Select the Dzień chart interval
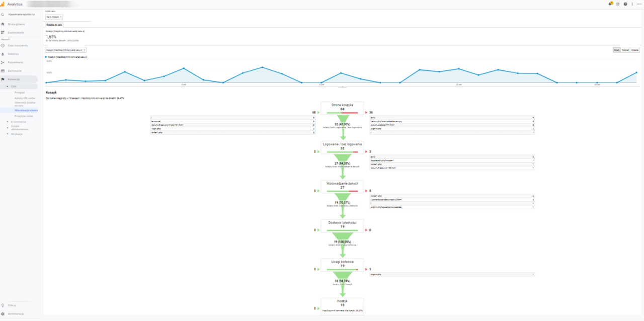The height and width of the screenshot is (321, 644). coord(616,50)
